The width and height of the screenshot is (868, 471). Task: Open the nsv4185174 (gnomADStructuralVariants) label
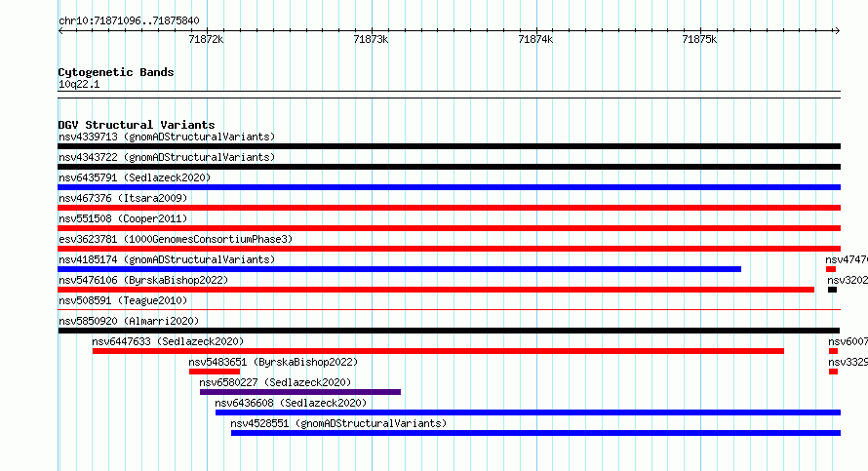pyautogui.click(x=167, y=259)
